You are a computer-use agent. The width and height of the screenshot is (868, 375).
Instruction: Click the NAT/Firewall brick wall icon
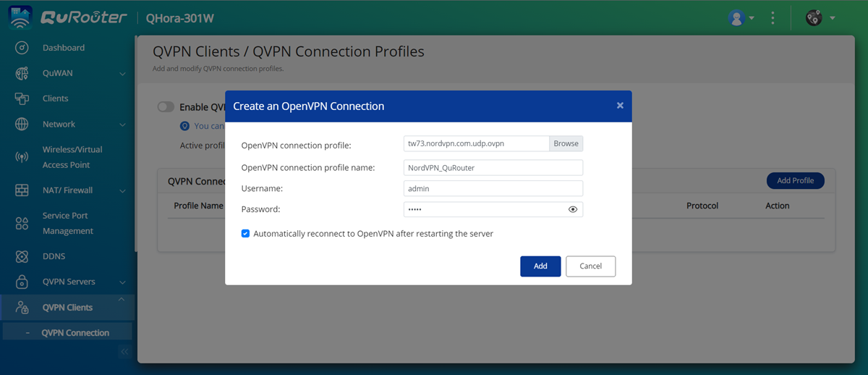pyautogui.click(x=22, y=190)
